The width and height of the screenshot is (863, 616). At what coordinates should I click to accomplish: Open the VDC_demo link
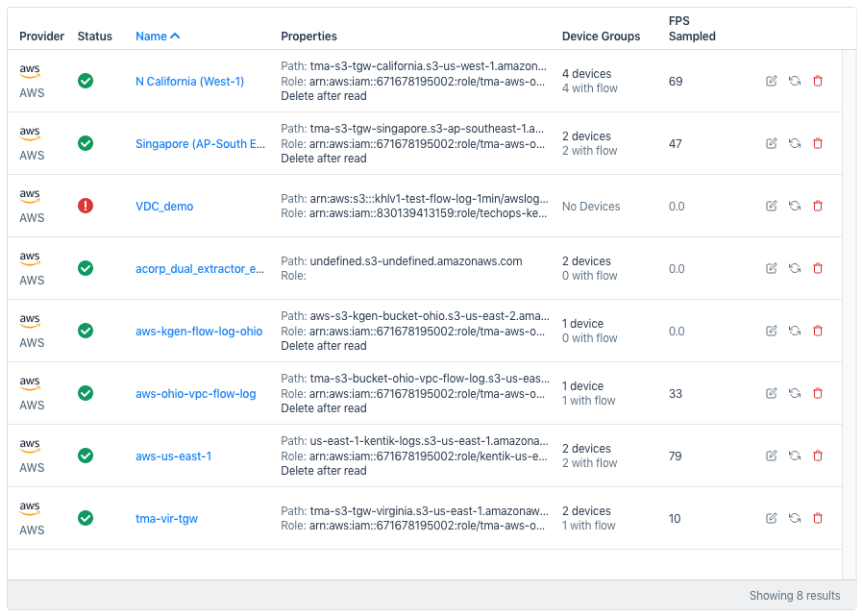click(164, 207)
